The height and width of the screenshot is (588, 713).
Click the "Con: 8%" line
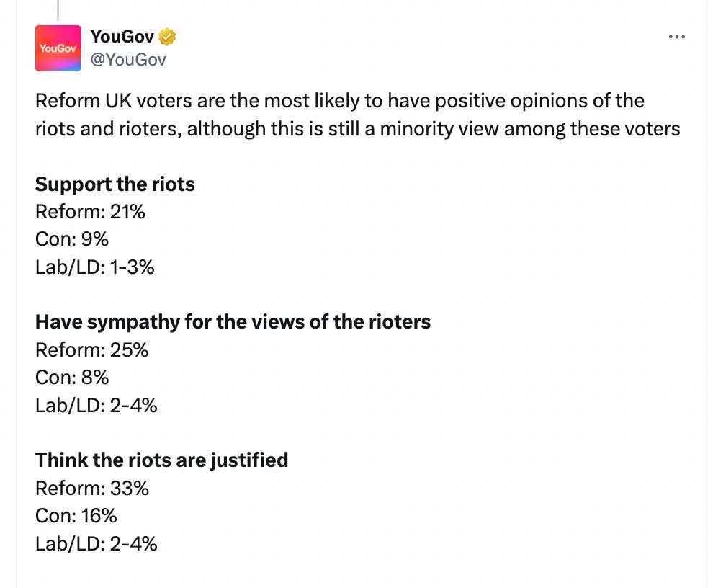click(x=72, y=378)
